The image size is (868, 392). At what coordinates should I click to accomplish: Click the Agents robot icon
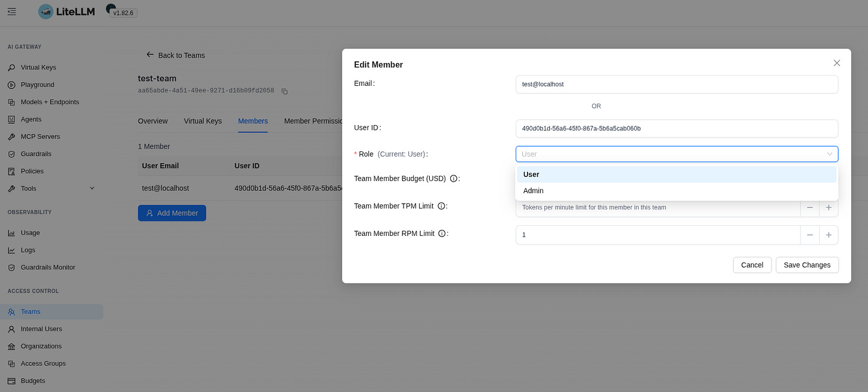click(11, 119)
